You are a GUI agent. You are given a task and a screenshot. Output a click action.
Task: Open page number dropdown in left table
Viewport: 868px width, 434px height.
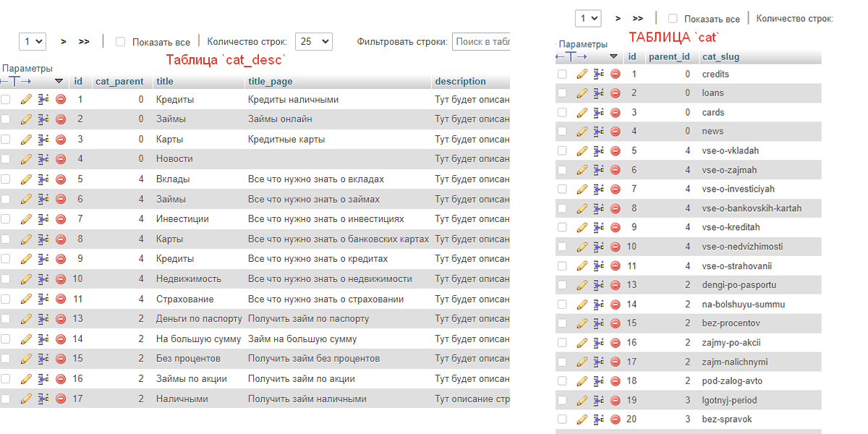32,42
